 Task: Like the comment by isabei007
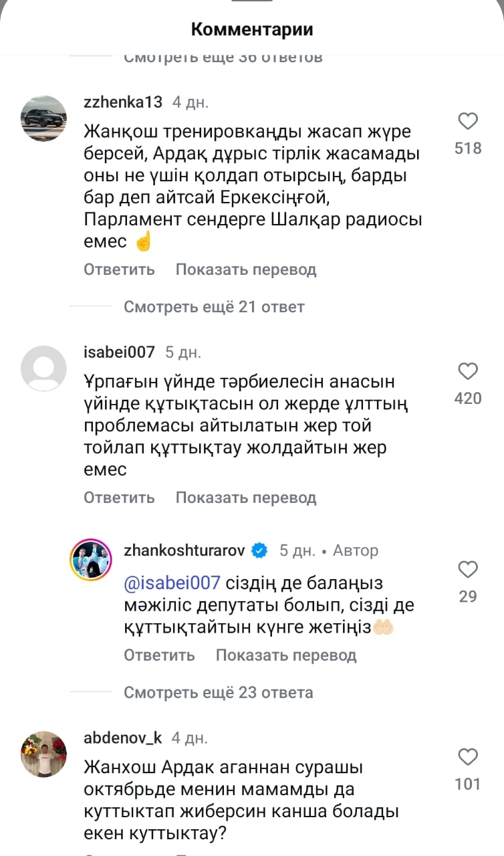(x=468, y=372)
